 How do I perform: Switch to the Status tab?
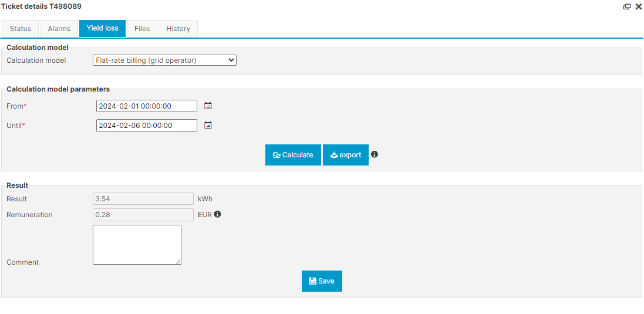(x=20, y=29)
